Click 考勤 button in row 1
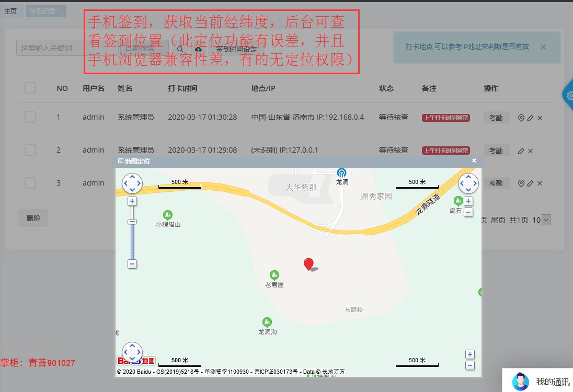573x392 pixels. [x=496, y=118]
